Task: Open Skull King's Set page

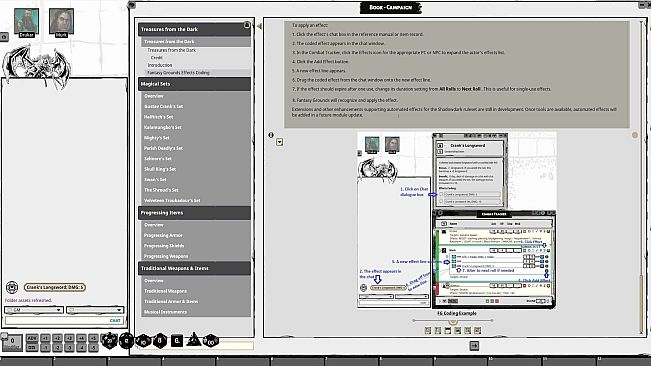Action: [160, 169]
